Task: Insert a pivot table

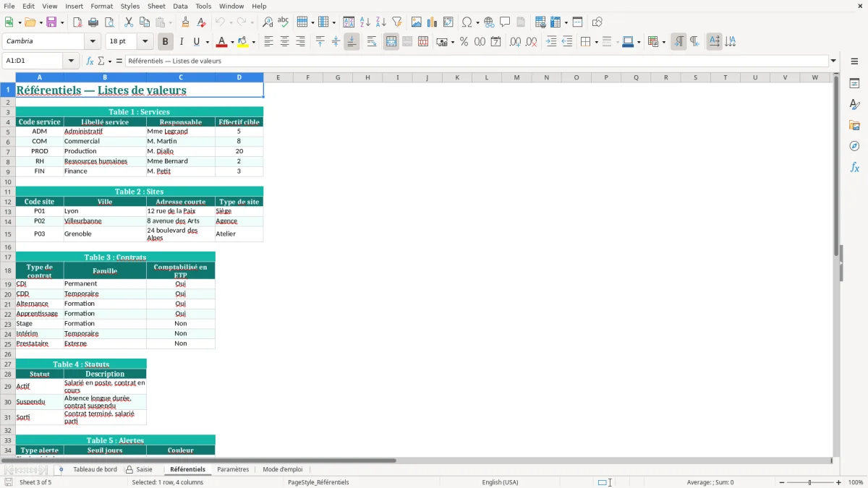Action: point(448,22)
